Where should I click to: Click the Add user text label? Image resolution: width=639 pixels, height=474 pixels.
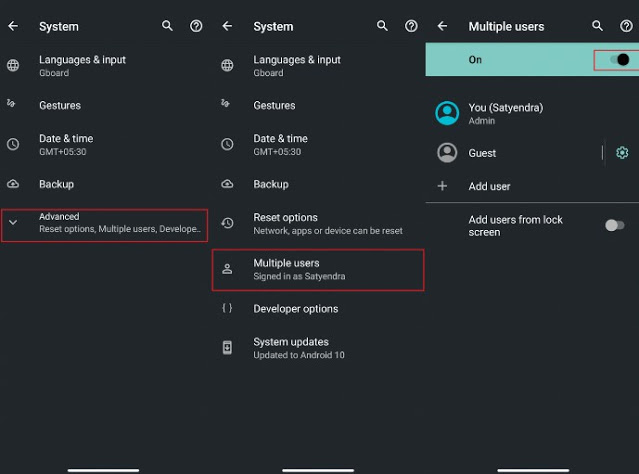[x=489, y=186]
